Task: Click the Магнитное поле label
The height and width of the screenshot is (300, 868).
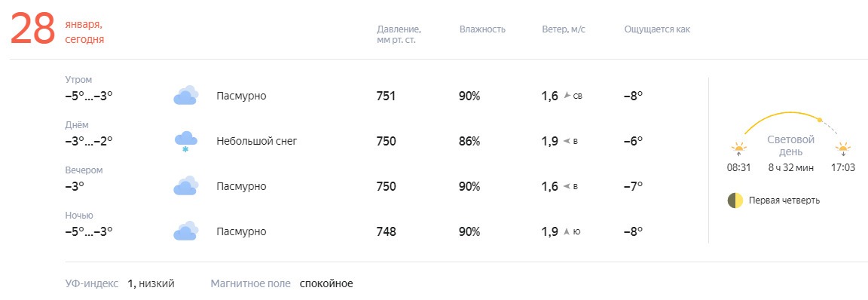Action: (250, 284)
